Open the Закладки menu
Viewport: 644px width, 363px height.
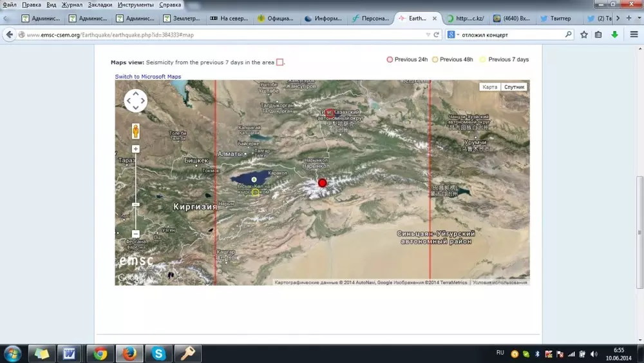click(100, 5)
